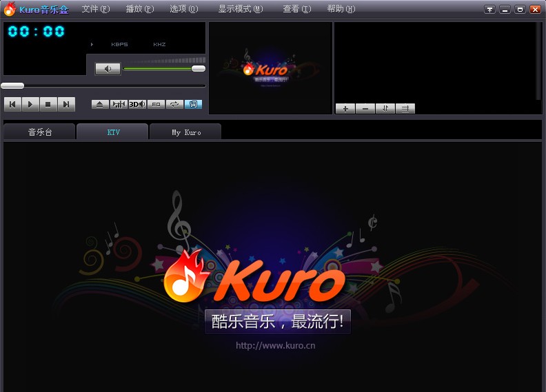Viewport: 546px width, 392px height.
Task: Open the 显示模式(M) menu
Action: point(241,9)
